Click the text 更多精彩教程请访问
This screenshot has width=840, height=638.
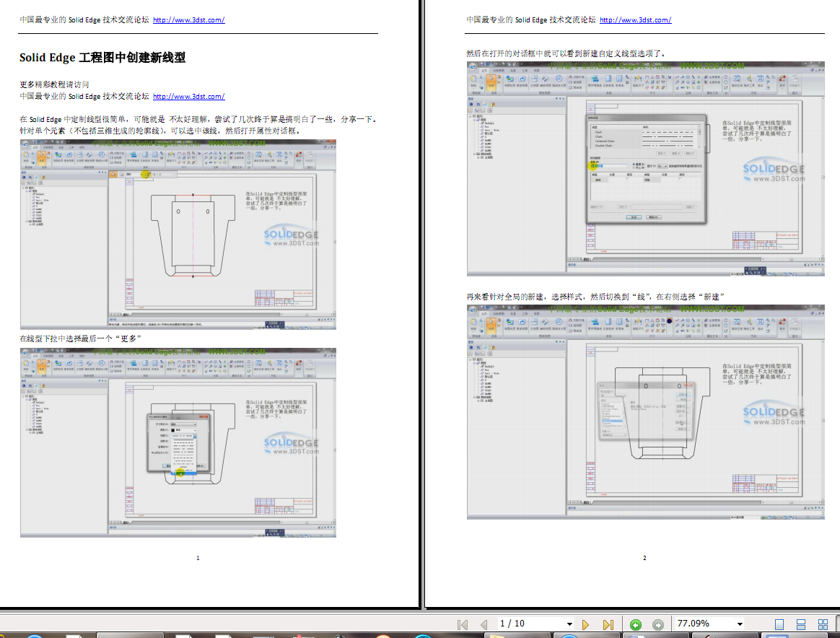tap(54, 84)
